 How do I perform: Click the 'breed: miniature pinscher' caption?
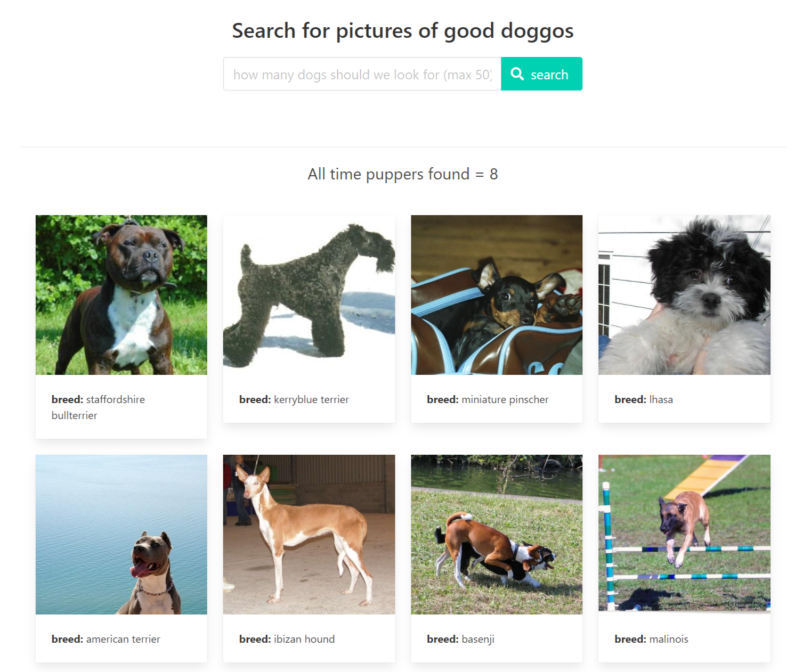[x=488, y=399]
